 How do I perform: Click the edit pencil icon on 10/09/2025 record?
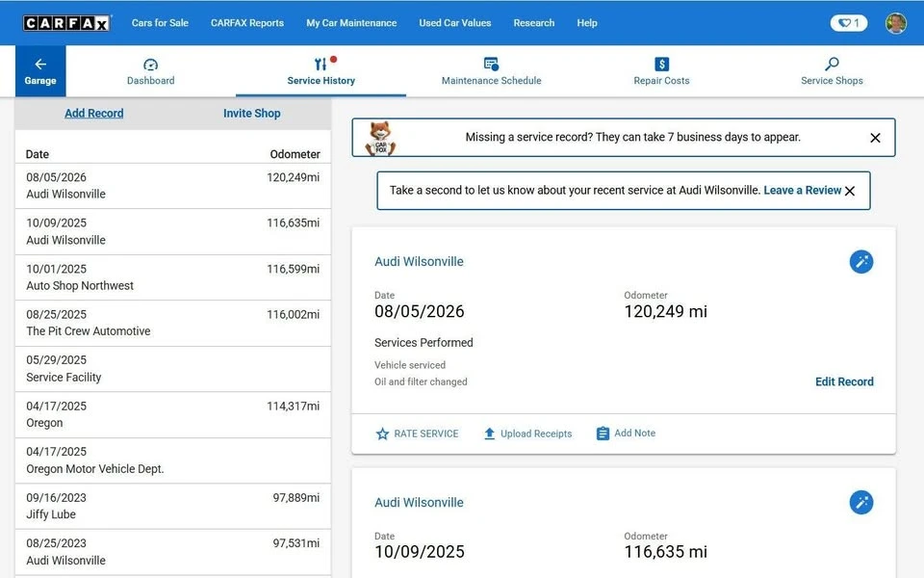tap(860, 503)
